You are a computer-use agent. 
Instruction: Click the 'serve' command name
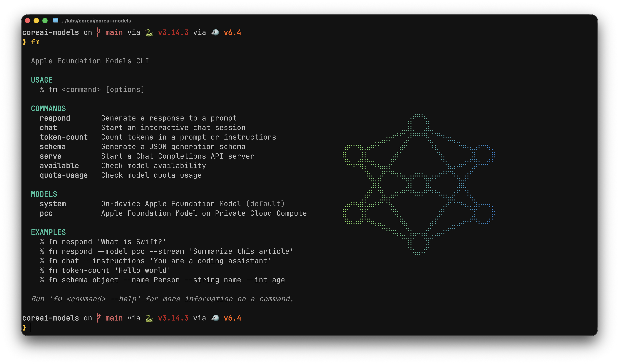click(51, 156)
